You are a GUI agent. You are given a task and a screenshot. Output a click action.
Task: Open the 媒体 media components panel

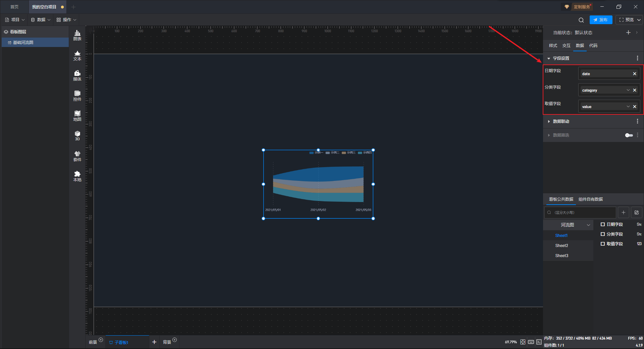(77, 76)
